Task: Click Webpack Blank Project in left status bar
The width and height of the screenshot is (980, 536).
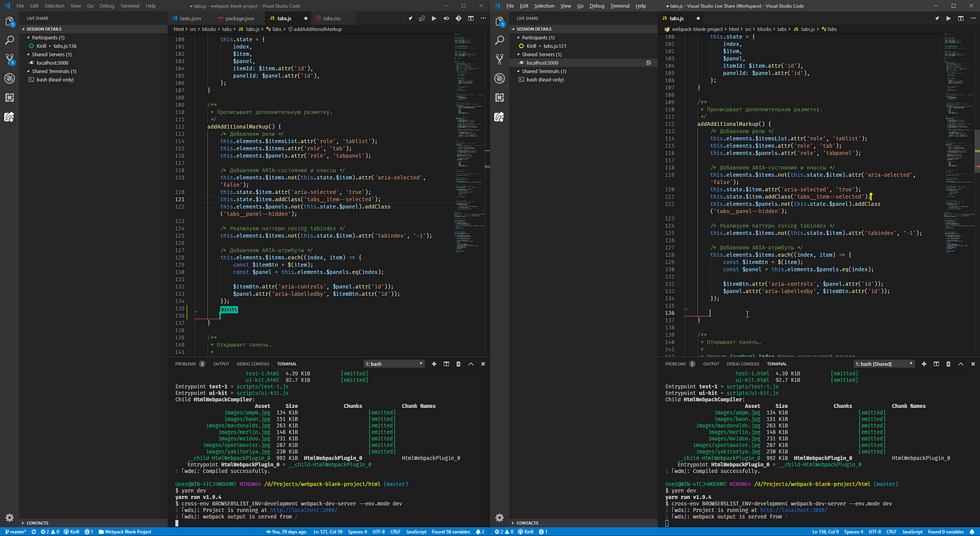Action: (125, 532)
